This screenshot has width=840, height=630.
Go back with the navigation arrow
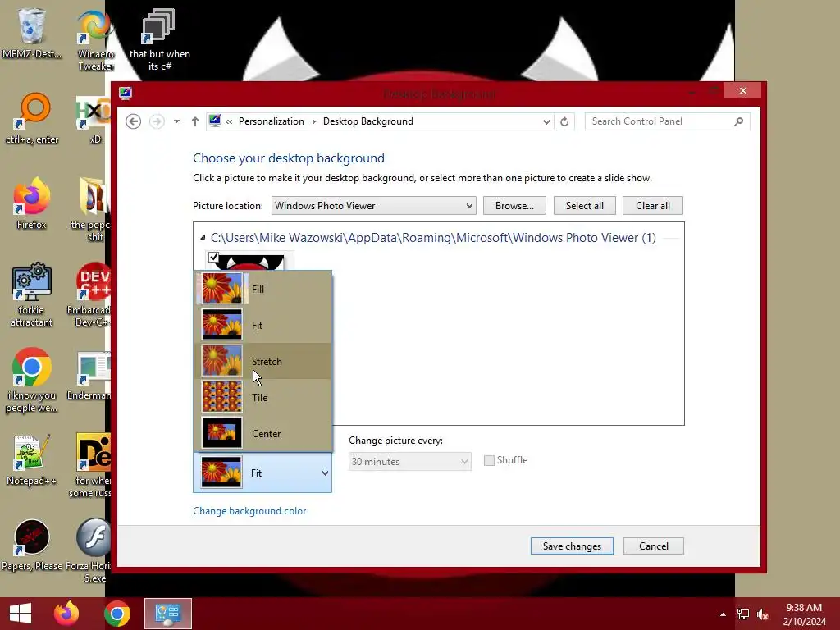click(134, 121)
